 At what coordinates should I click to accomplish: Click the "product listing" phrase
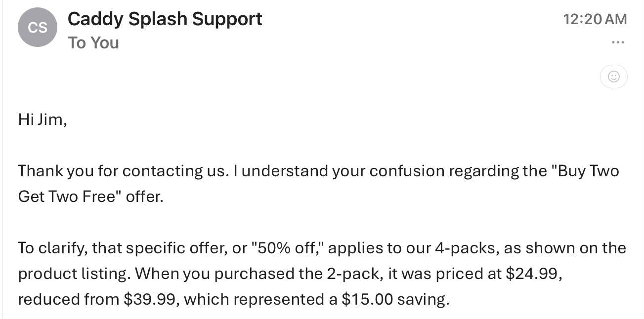[x=74, y=274]
